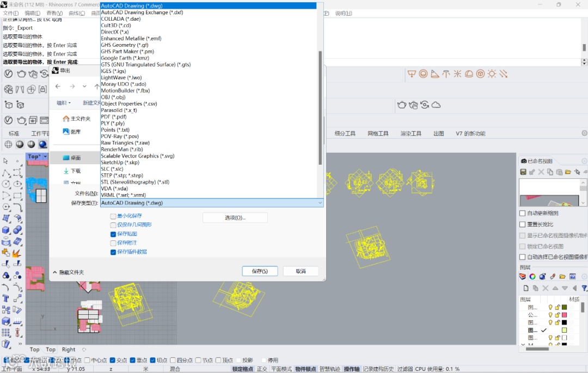Click the puzzle-piece join tool
The image size is (588, 373).
(x=5, y=253)
